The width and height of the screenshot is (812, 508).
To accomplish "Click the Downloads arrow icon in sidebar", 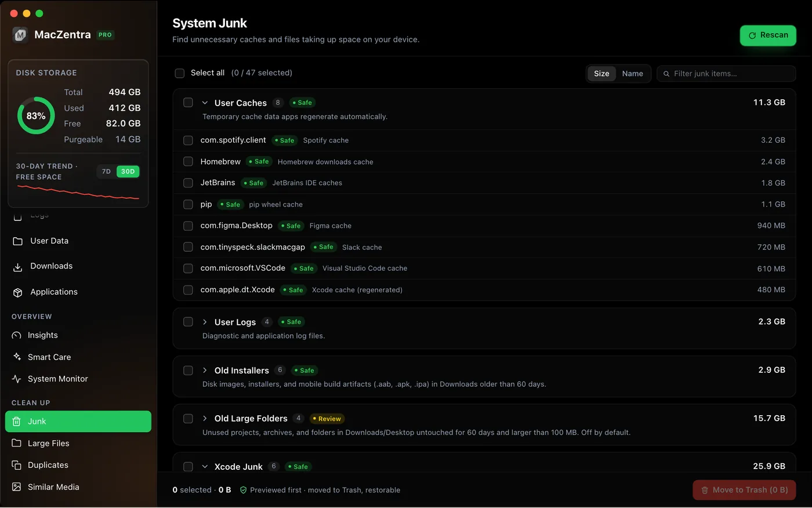I will (x=18, y=267).
